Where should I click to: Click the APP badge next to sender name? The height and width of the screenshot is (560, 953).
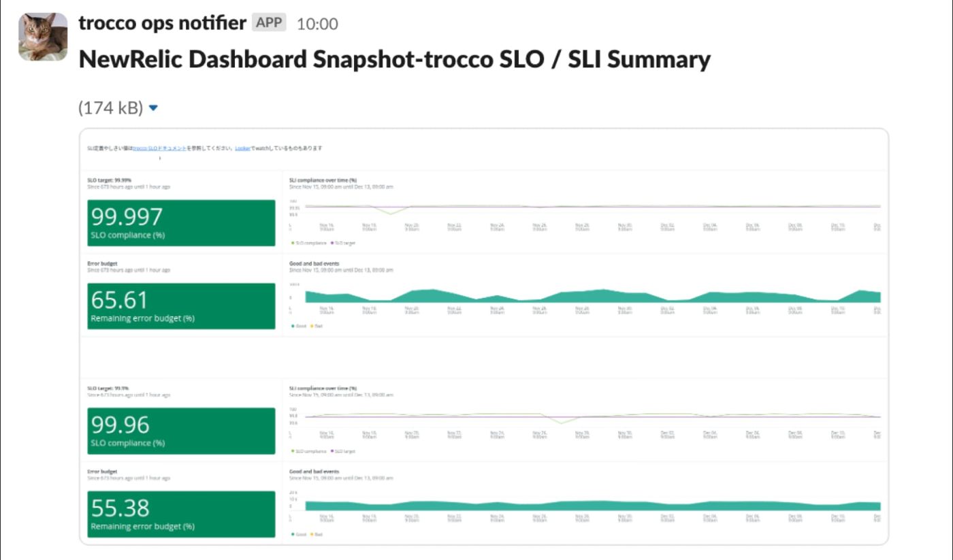(269, 22)
